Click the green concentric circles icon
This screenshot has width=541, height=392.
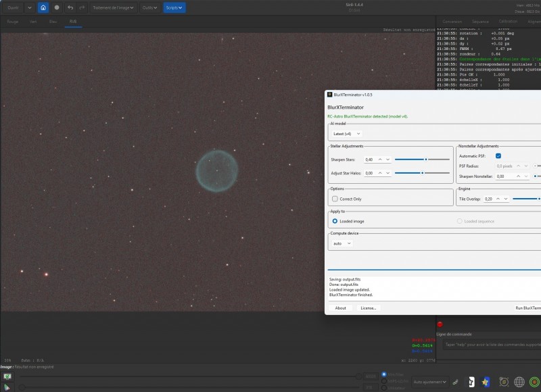pyautogui.click(x=534, y=382)
